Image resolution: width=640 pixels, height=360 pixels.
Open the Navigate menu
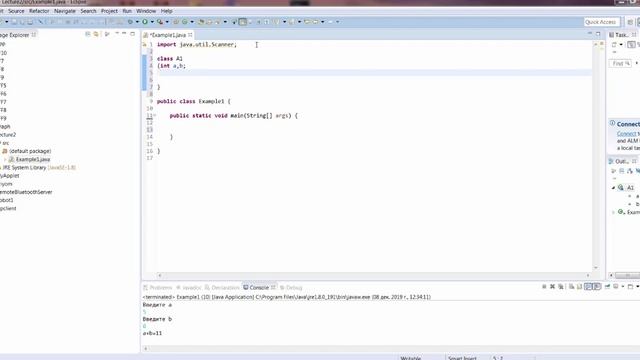coord(64,11)
